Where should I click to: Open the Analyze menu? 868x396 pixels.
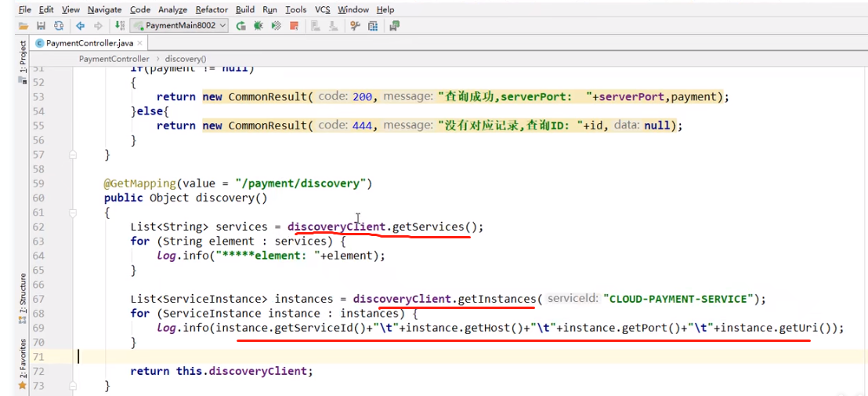[172, 9]
